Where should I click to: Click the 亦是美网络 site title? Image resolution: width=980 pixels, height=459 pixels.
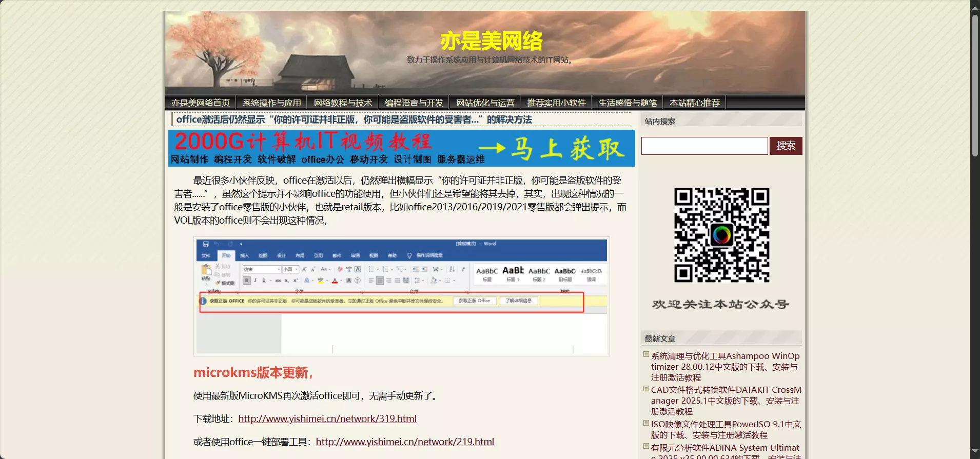click(491, 41)
